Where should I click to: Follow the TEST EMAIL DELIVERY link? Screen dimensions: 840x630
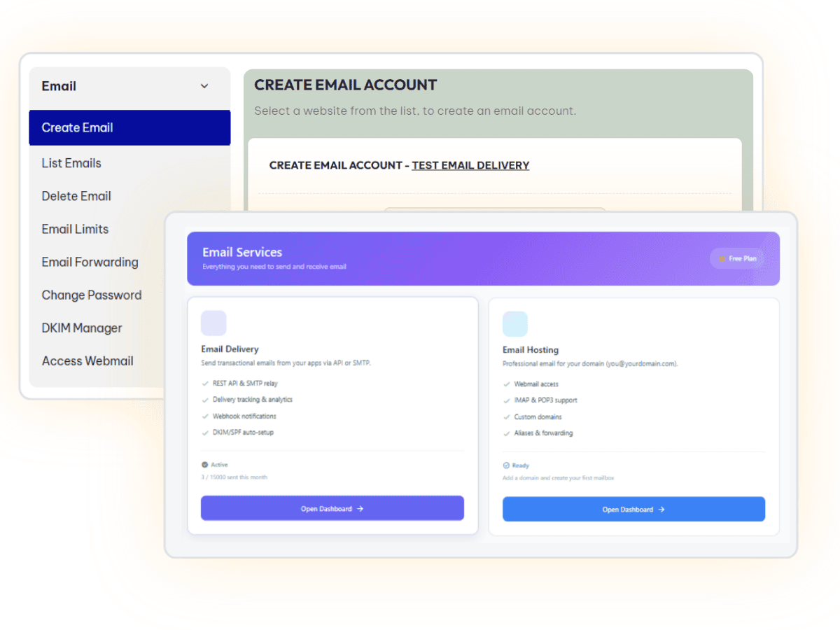470,165
